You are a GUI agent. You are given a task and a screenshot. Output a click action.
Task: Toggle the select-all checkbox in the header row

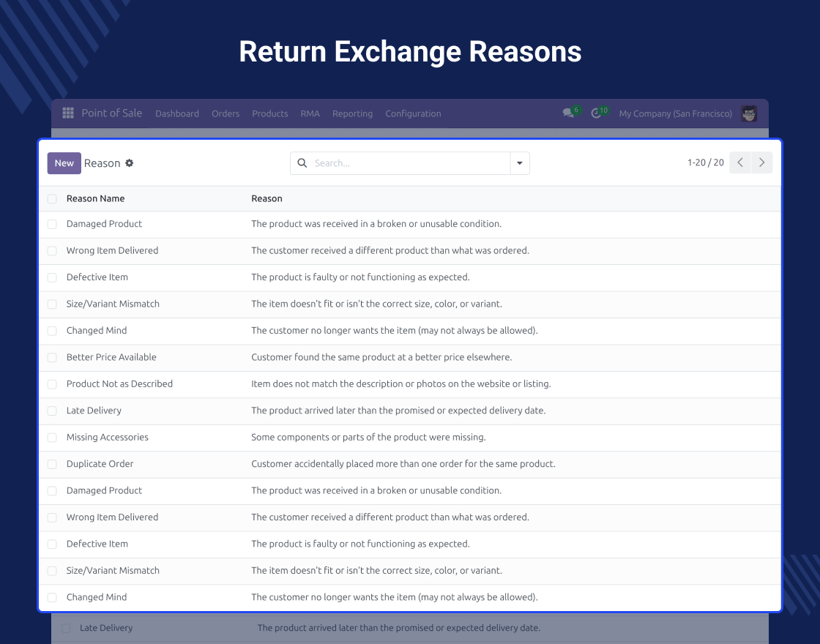click(52, 198)
